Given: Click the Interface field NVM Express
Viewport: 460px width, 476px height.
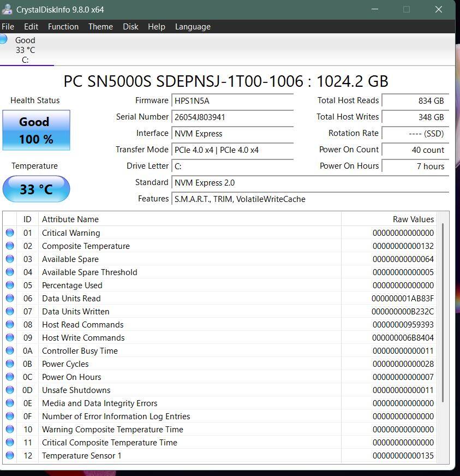Looking at the screenshot, I should (232, 134).
